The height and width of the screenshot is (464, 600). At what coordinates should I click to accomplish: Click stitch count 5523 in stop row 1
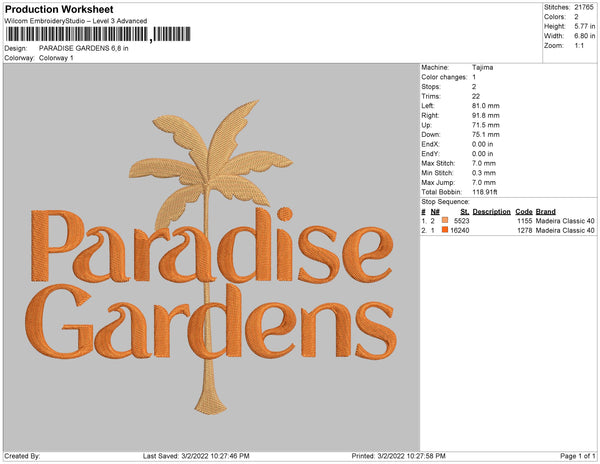(461, 221)
